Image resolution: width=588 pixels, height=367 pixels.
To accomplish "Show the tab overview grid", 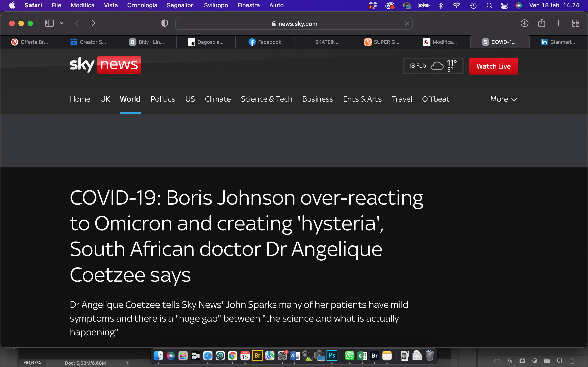I will [x=575, y=23].
